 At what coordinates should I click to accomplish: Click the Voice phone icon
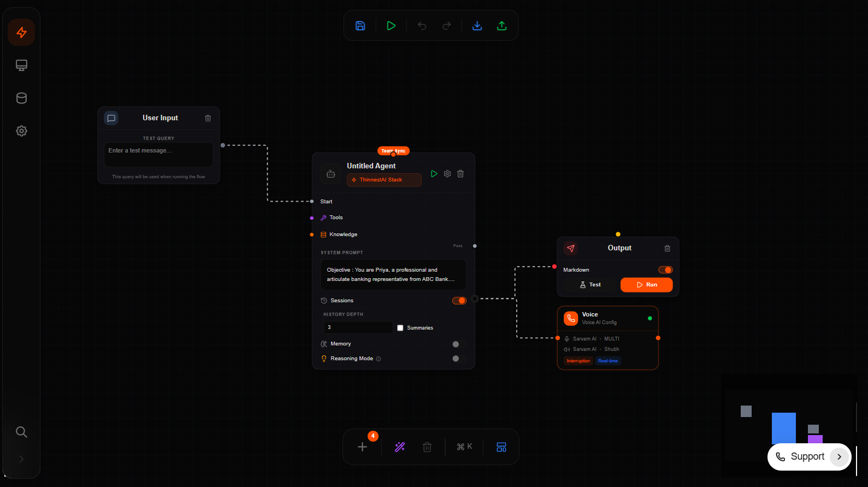tap(571, 318)
